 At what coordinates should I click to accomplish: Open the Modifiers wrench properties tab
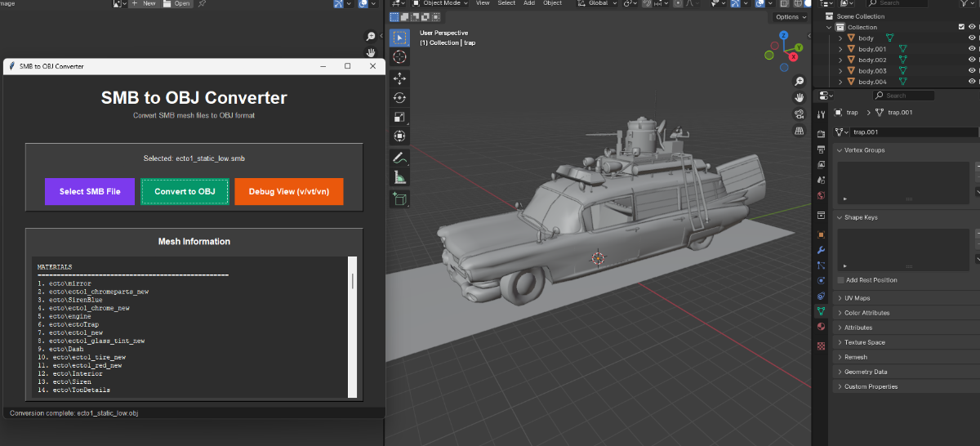[x=821, y=249]
